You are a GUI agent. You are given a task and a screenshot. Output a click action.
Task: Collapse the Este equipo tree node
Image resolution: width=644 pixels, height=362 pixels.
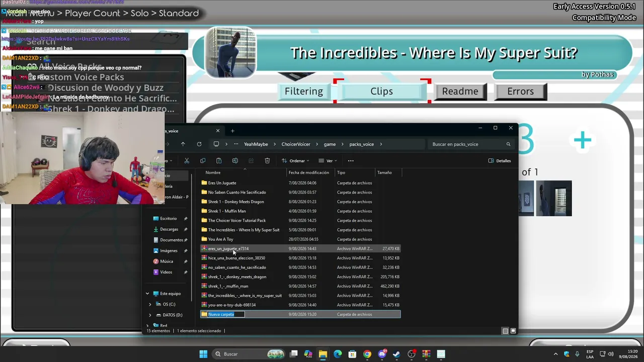tap(147, 294)
